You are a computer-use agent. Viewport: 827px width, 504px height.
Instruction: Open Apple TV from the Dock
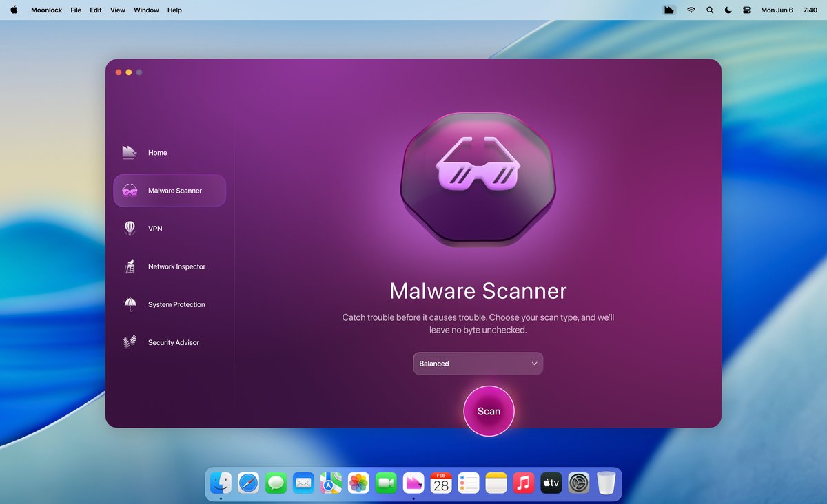point(551,483)
